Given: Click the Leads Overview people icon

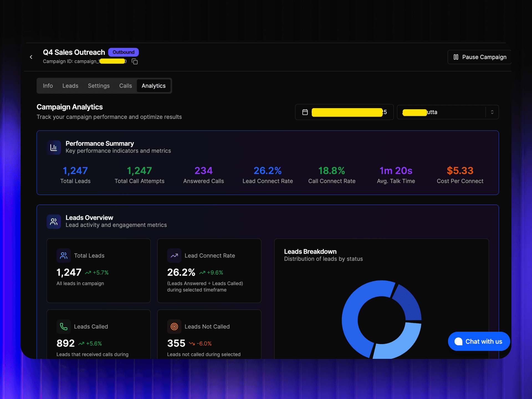Looking at the screenshot, I should (54, 222).
